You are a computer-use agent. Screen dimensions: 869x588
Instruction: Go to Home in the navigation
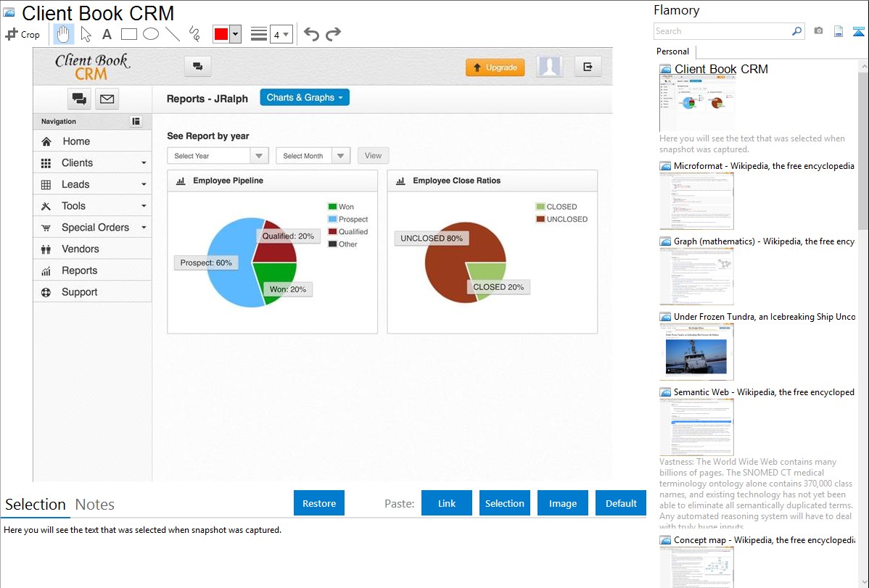click(x=93, y=141)
